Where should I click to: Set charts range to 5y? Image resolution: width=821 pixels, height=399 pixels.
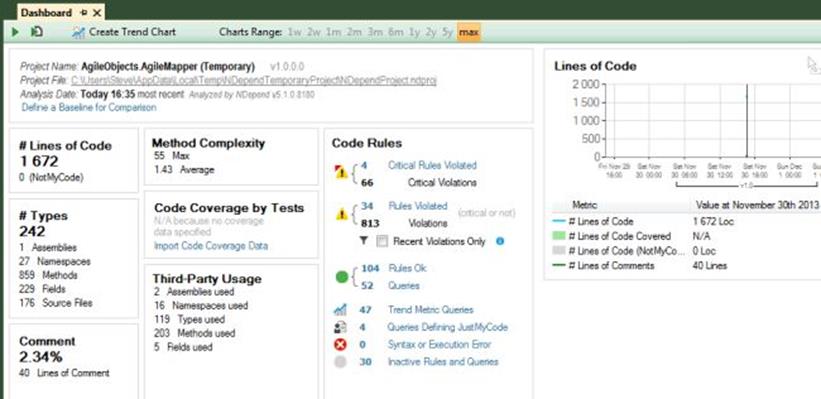[447, 32]
